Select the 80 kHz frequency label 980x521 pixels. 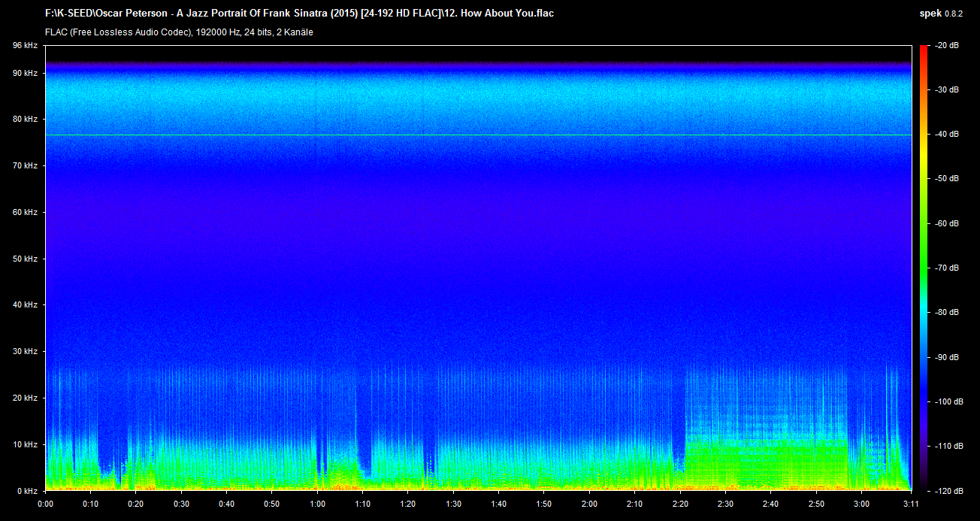tap(25, 120)
